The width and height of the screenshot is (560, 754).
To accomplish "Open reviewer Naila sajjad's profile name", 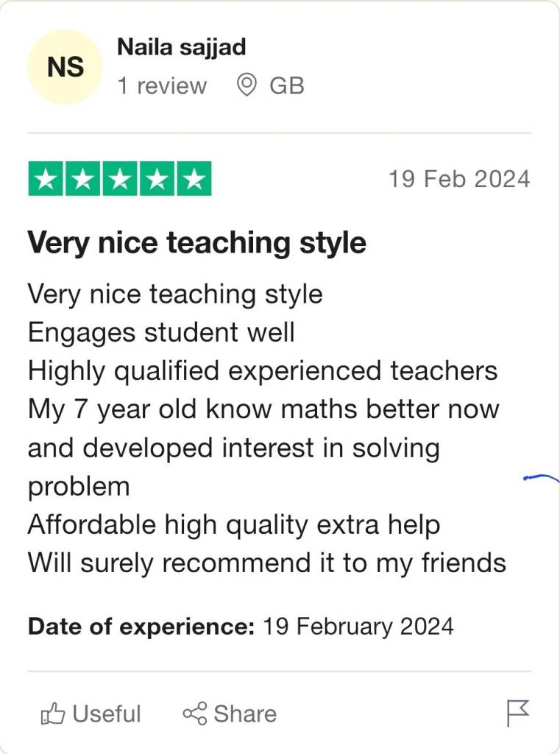I will tap(181, 47).
